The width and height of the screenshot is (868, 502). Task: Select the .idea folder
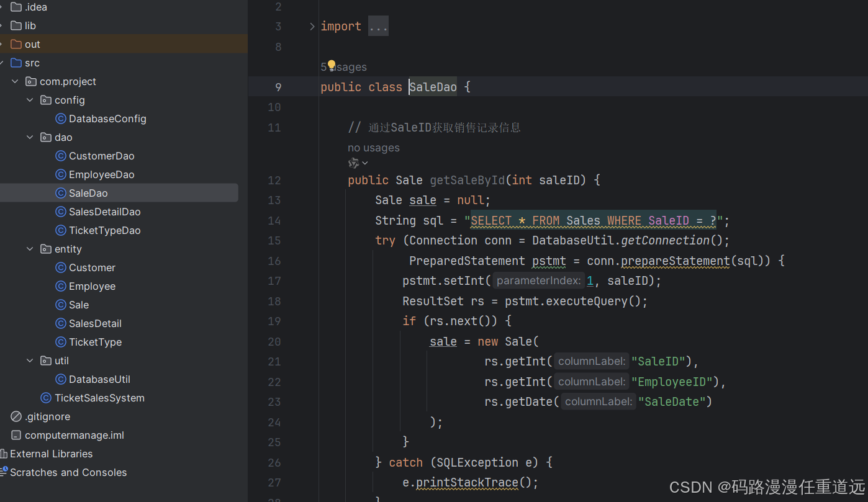point(36,7)
